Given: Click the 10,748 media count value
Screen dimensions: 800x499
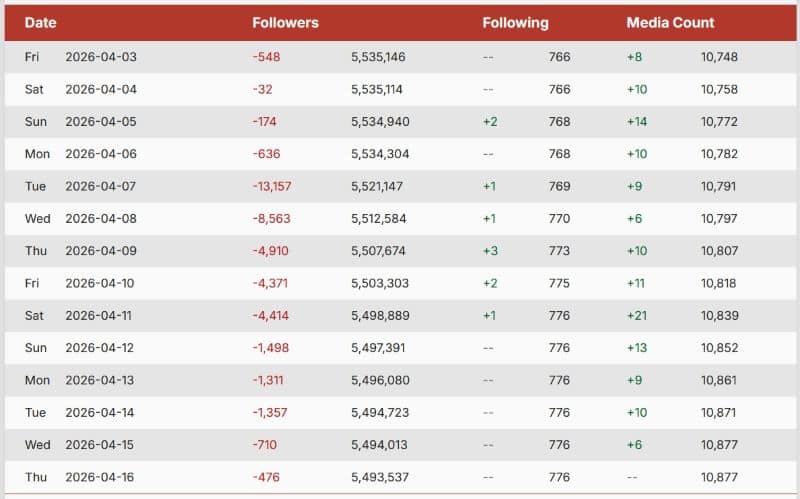Looking at the screenshot, I should coord(719,57).
